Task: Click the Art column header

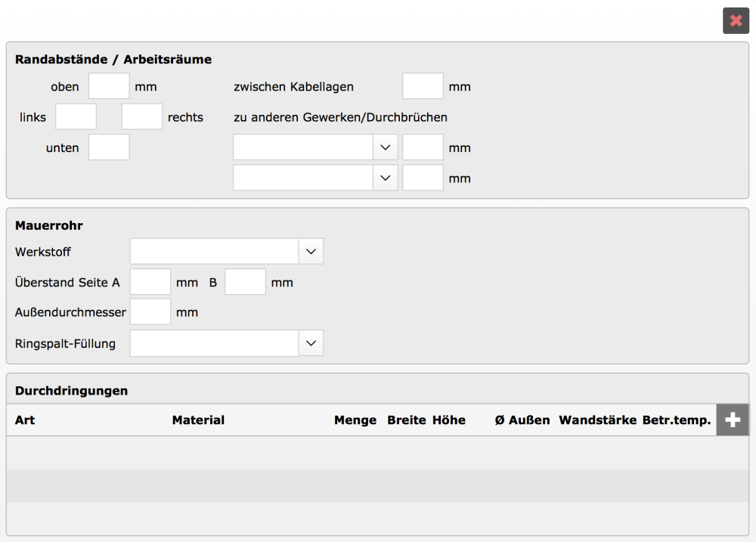Action: tap(25, 420)
